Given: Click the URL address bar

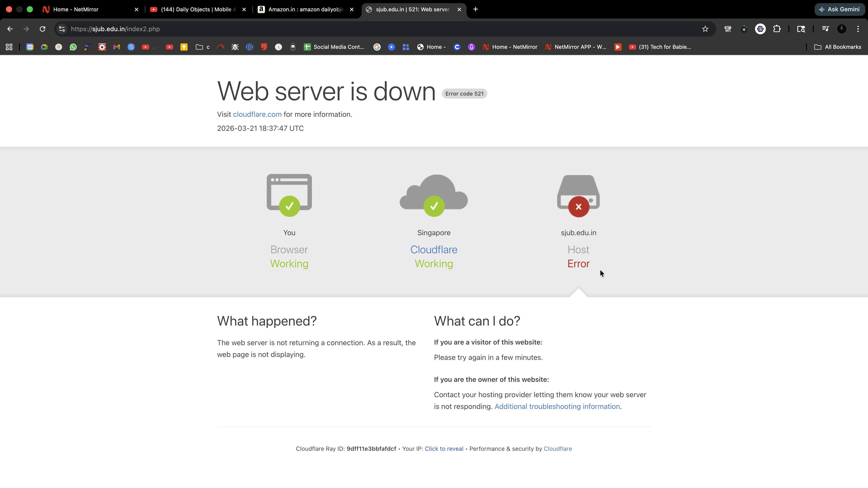Looking at the screenshot, I should tap(371, 29).
